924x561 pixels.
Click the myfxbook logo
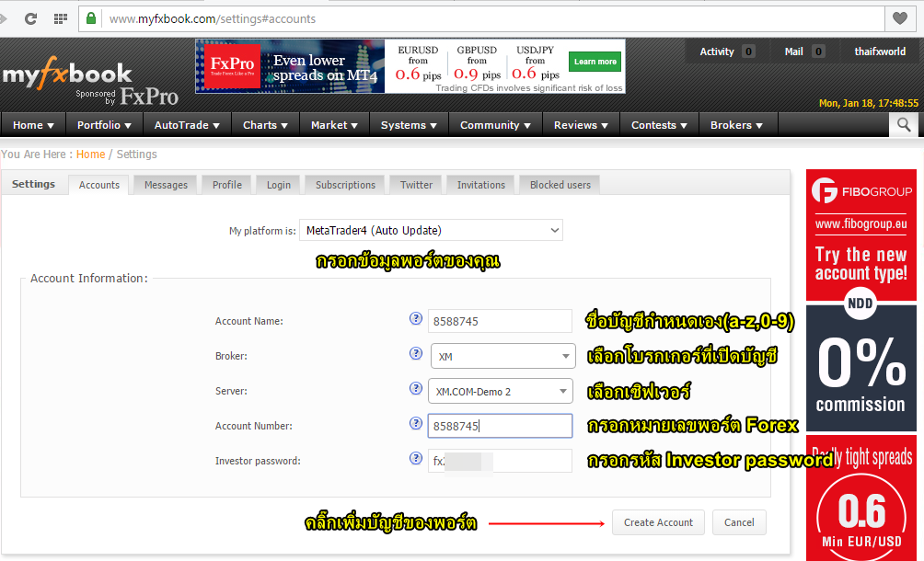click(67, 74)
